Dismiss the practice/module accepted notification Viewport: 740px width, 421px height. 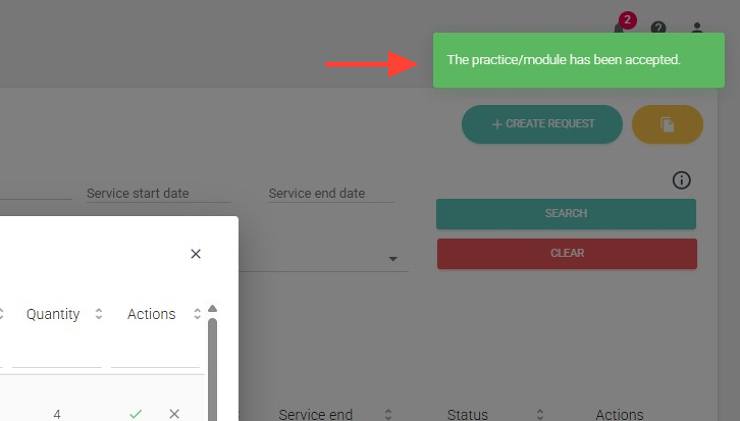(x=578, y=60)
